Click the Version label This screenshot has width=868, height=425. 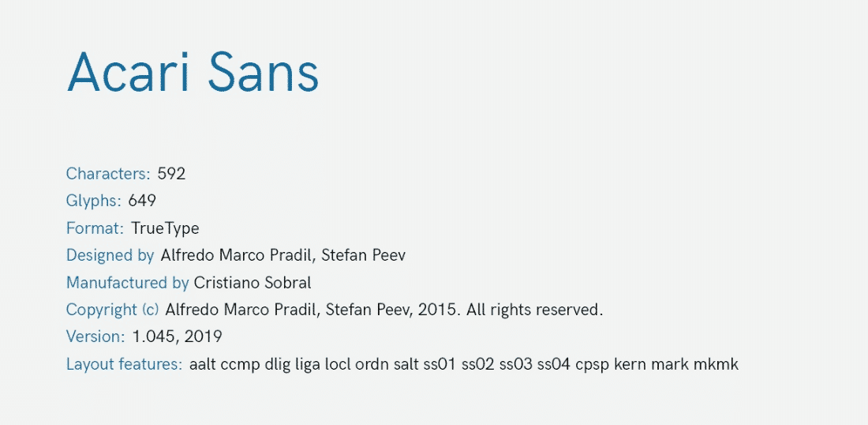coord(95,337)
